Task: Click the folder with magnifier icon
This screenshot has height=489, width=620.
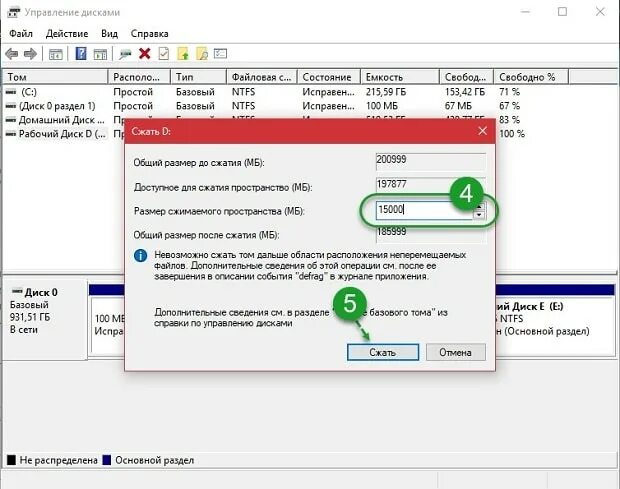Action: (202, 54)
